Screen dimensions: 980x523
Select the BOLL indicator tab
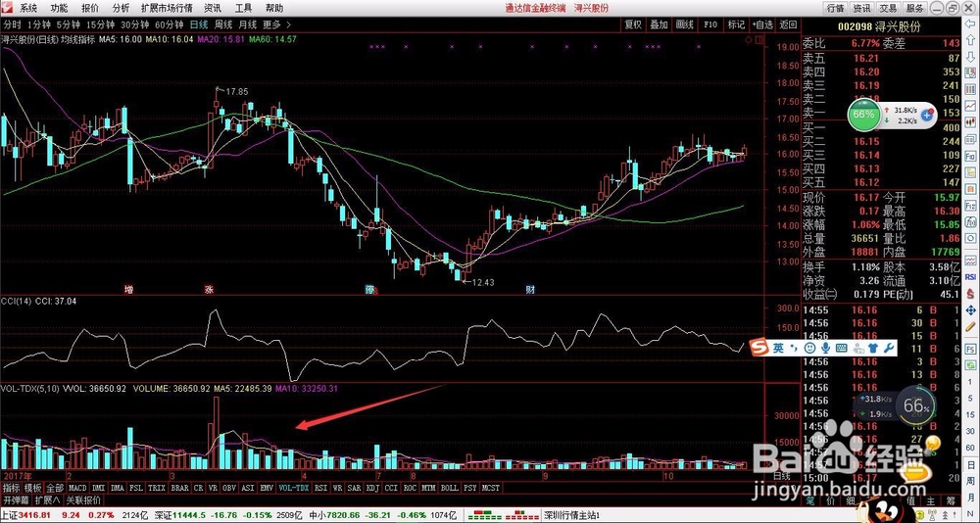448,488
